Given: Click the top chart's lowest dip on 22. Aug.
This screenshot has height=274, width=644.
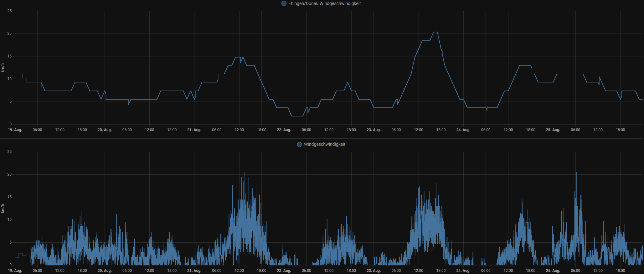Looking at the screenshot, I should (297, 116).
